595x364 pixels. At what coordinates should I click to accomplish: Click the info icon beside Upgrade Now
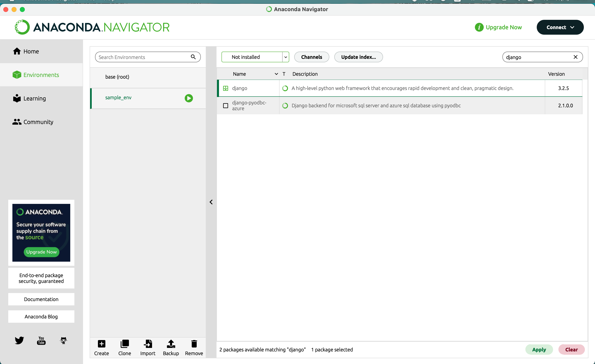[479, 27]
